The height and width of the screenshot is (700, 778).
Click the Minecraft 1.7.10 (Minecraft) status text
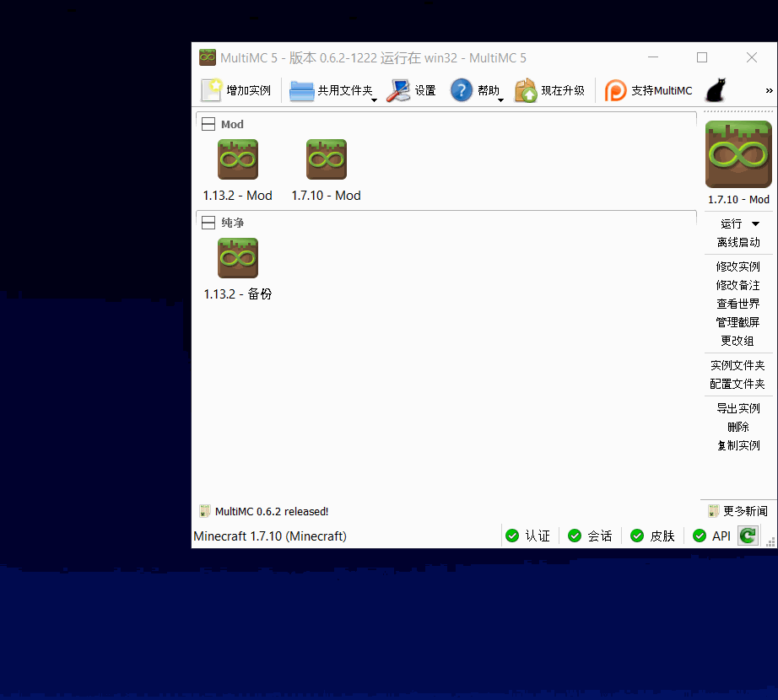[x=270, y=536]
